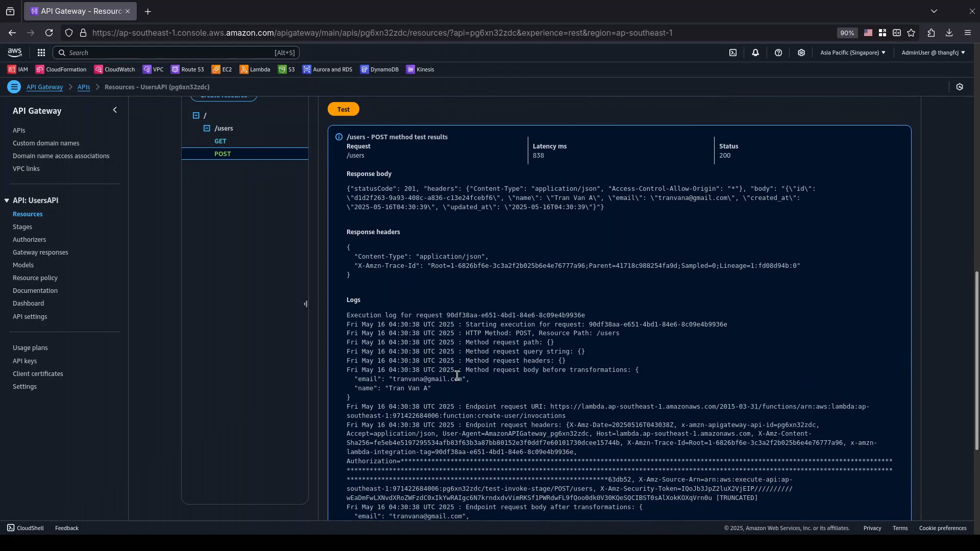Bookmark this page with star icon
The width and height of the screenshot is (980, 551).
912,33
